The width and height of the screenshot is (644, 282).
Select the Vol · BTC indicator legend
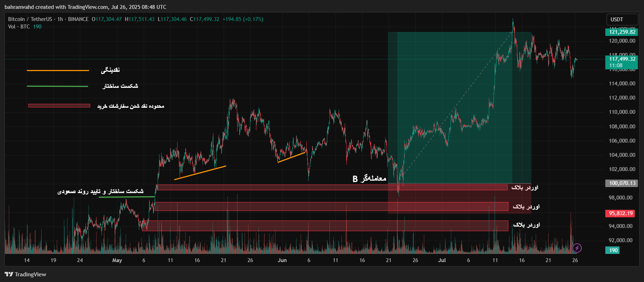(19, 27)
